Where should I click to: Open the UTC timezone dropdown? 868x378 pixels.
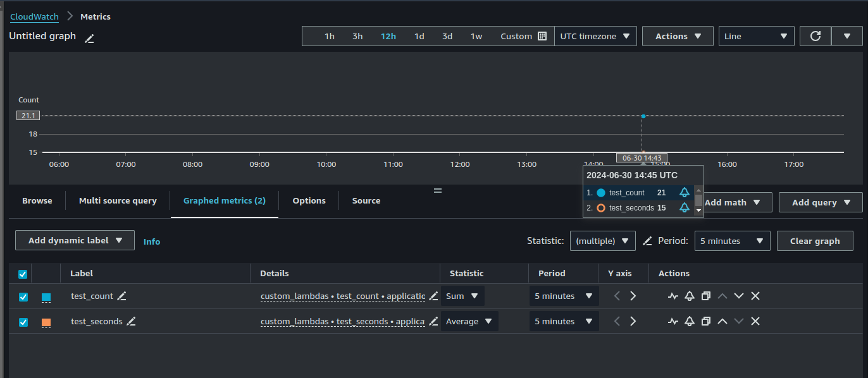coord(595,36)
